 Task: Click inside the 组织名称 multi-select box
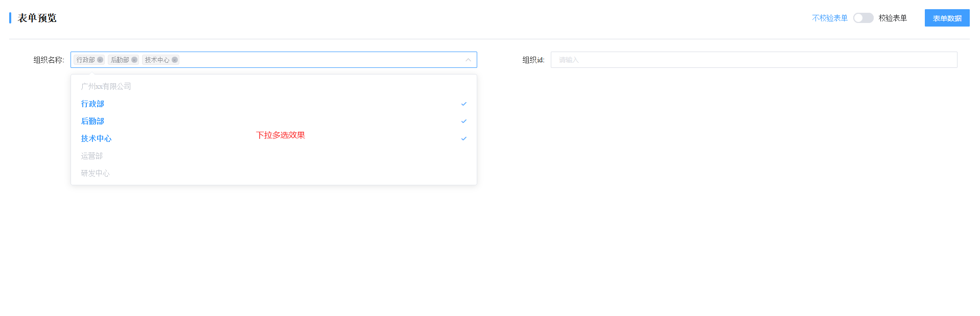(x=274, y=60)
